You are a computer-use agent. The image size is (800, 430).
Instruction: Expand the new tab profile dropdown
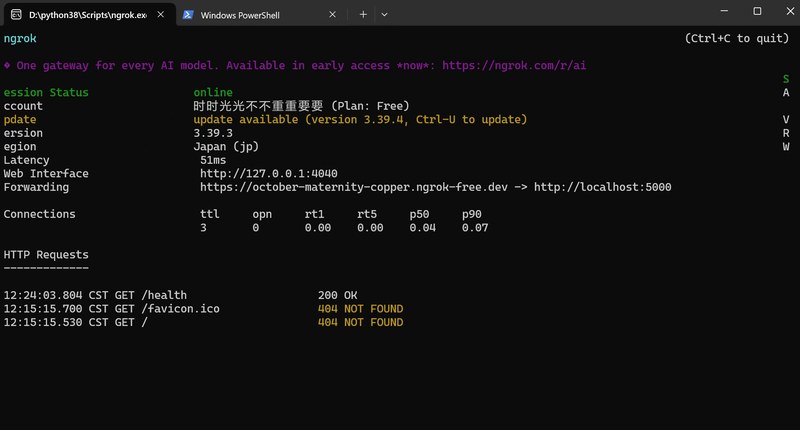pos(384,15)
